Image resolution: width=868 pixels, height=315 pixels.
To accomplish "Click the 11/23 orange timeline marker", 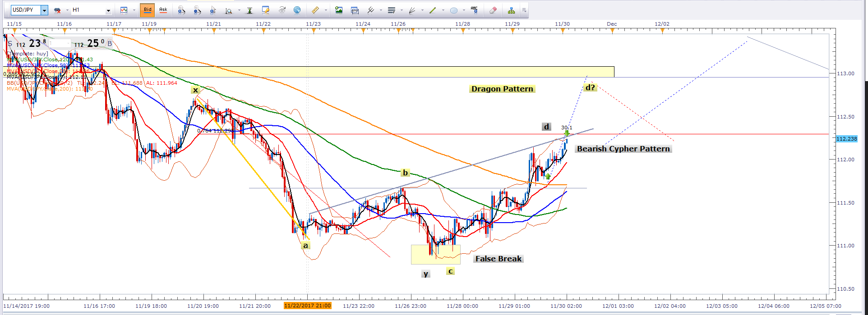I will tap(314, 31).
